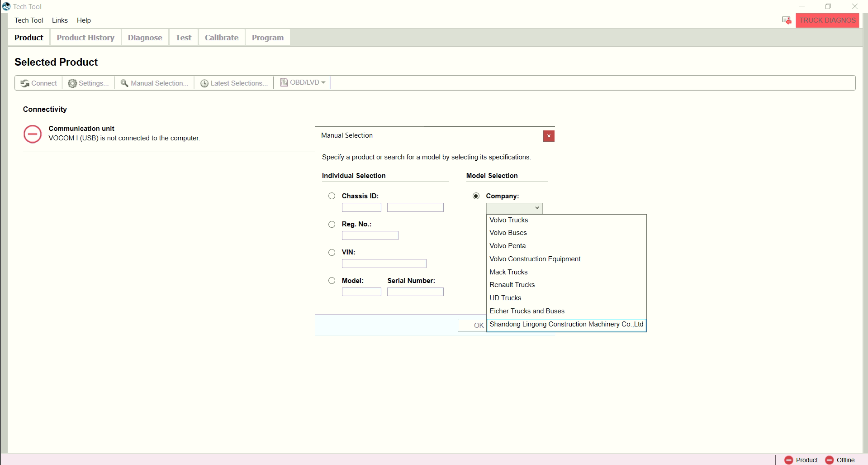Click the 'Model Selection' heading
868x465 pixels.
tap(492, 176)
